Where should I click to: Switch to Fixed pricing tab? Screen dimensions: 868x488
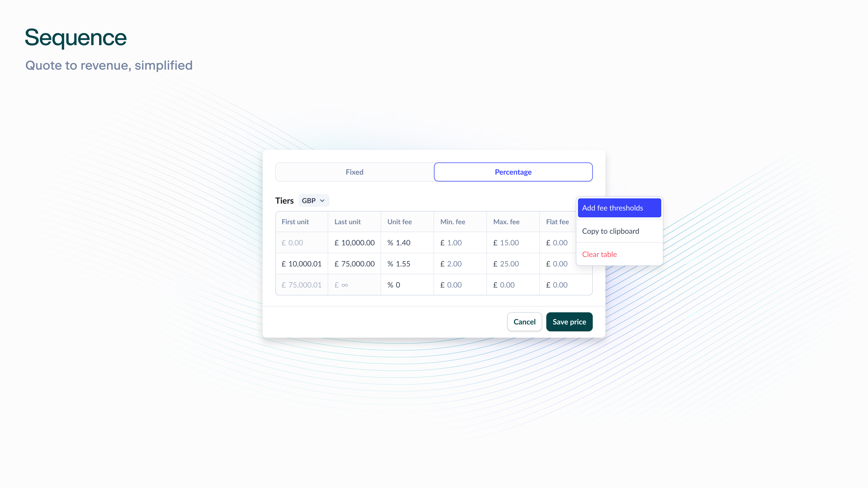354,172
